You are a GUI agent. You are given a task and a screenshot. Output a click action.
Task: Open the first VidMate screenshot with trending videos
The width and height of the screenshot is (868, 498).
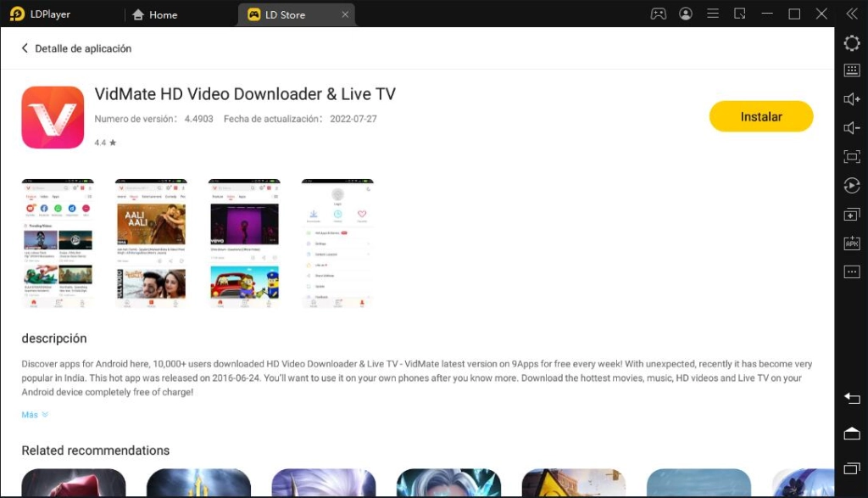pyautogui.click(x=58, y=243)
